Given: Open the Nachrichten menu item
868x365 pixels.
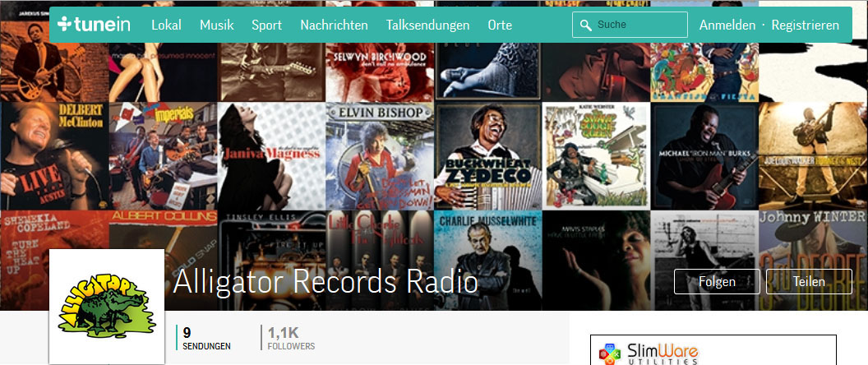Looking at the screenshot, I should 334,25.
